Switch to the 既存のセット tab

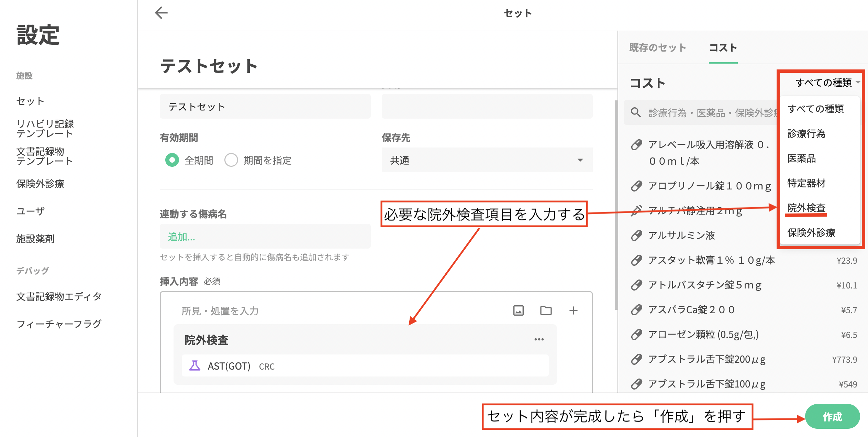pos(657,48)
